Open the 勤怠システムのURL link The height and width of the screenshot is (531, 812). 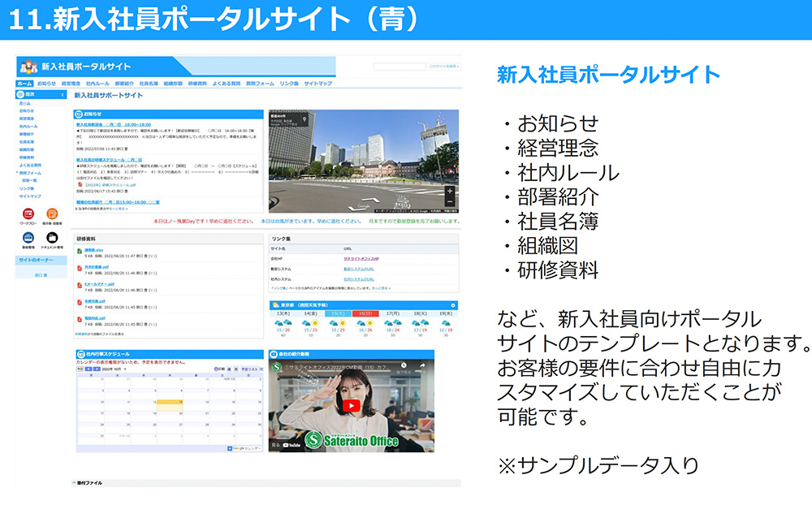pyautogui.click(x=359, y=269)
